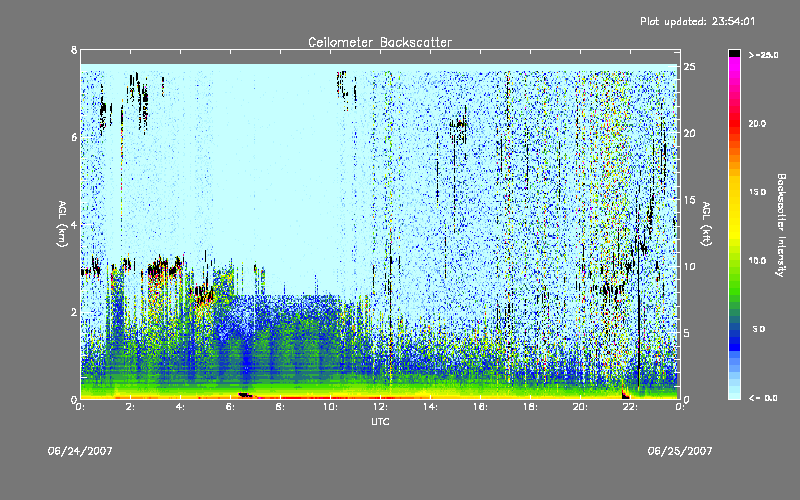Viewport: 800px width, 500px height.
Task: Click the '20.0' colorbar label
Action: click(x=757, y=123)
